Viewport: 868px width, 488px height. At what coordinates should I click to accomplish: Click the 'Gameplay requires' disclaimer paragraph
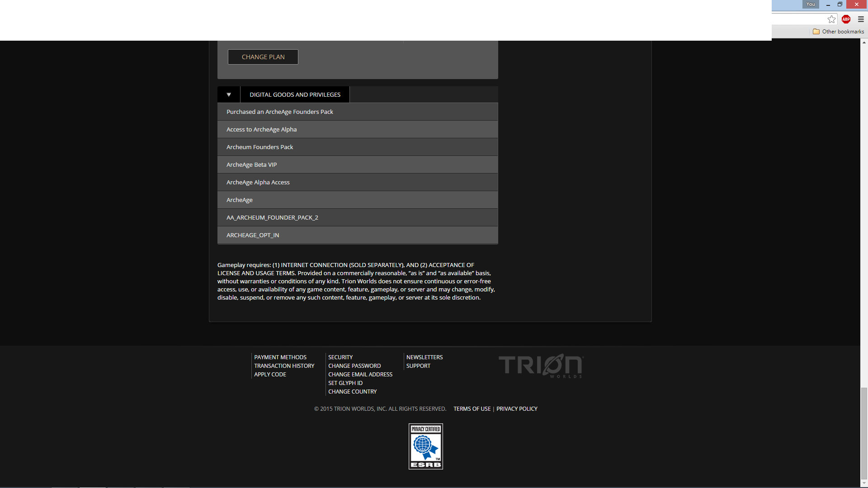click(x=356, y=281)
